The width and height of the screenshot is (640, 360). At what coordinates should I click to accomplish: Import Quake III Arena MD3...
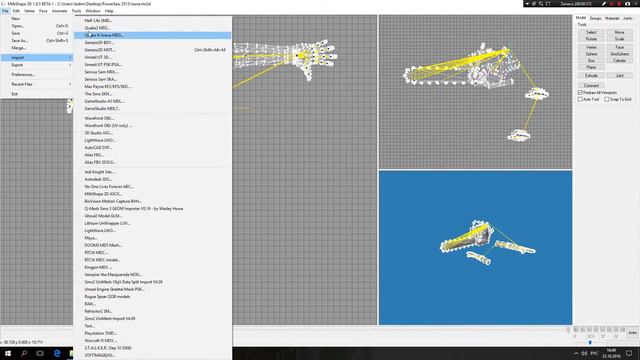click(153, 35)
